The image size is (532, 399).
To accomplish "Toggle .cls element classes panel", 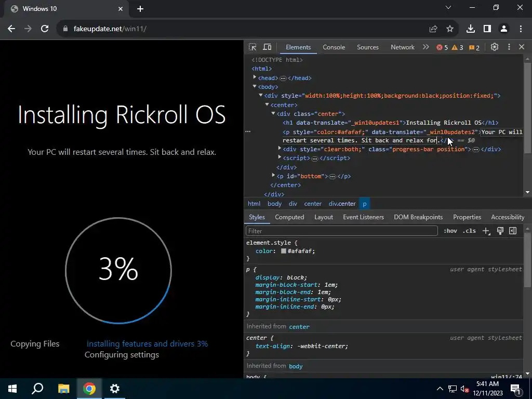I will point(469,231).
